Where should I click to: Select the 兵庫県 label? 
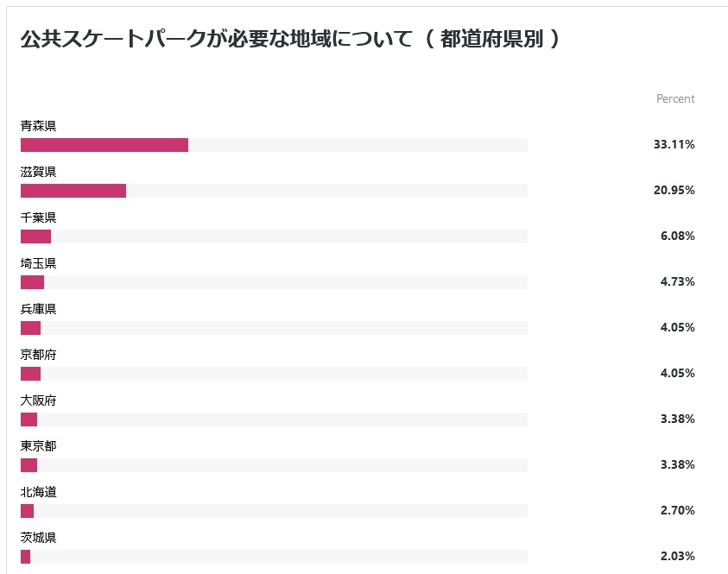click(39, 309)
